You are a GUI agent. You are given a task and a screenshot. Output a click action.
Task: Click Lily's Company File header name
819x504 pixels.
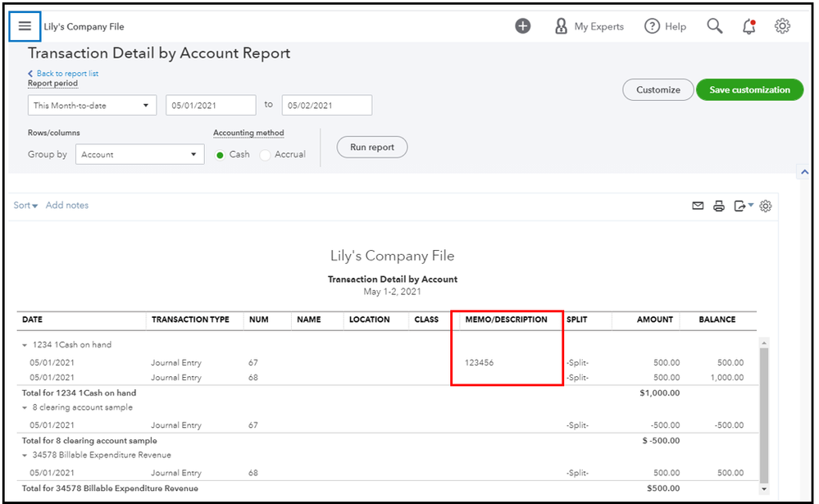(84, 27)
